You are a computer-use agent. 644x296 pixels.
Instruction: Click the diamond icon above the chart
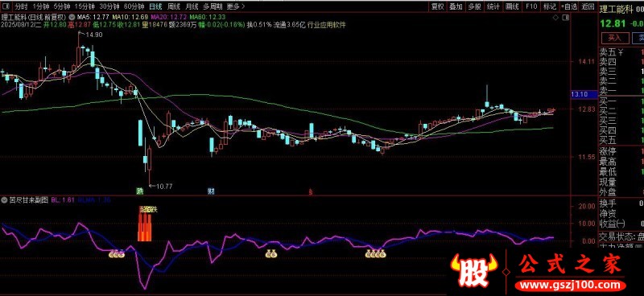tap(555, 18)
